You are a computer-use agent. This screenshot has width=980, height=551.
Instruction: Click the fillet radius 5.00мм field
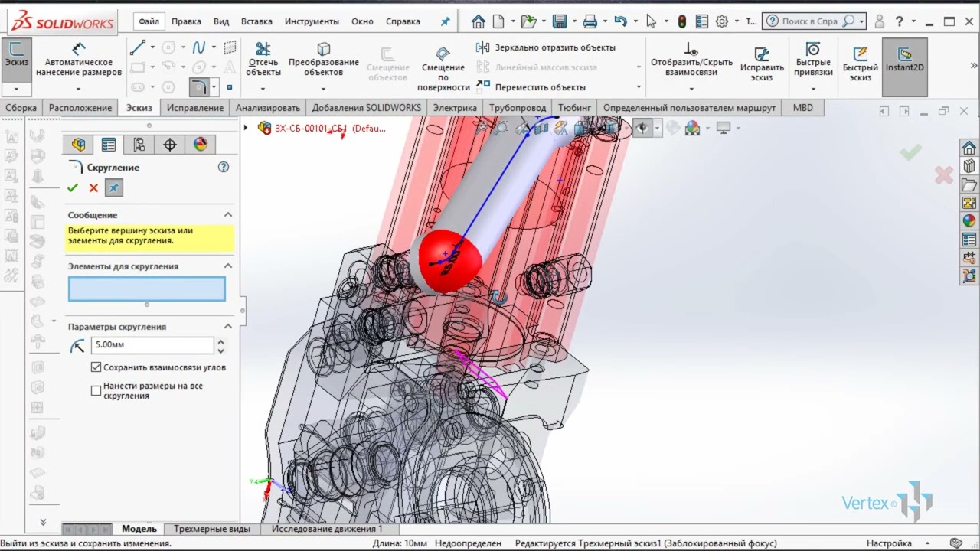tap(152, 345)
